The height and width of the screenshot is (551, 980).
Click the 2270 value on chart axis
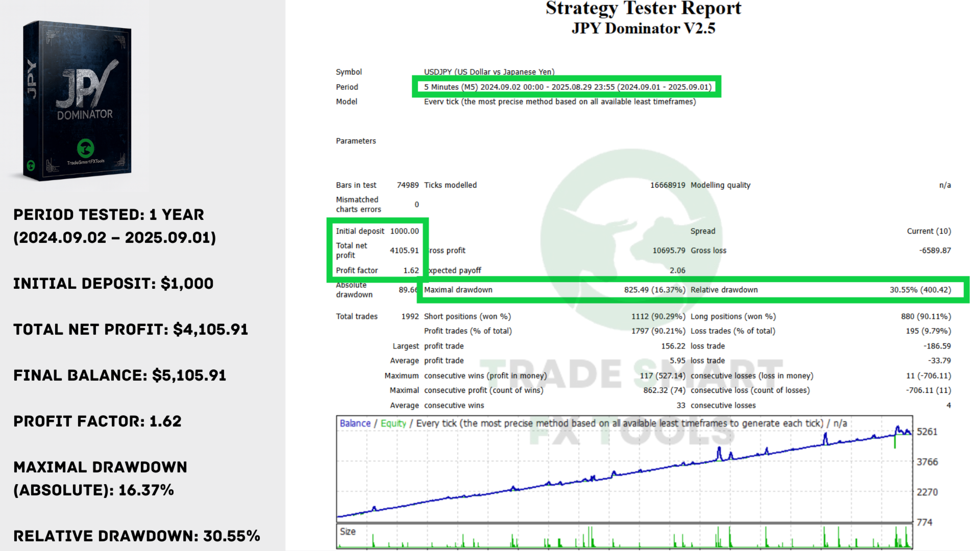(x=927, y=492)
